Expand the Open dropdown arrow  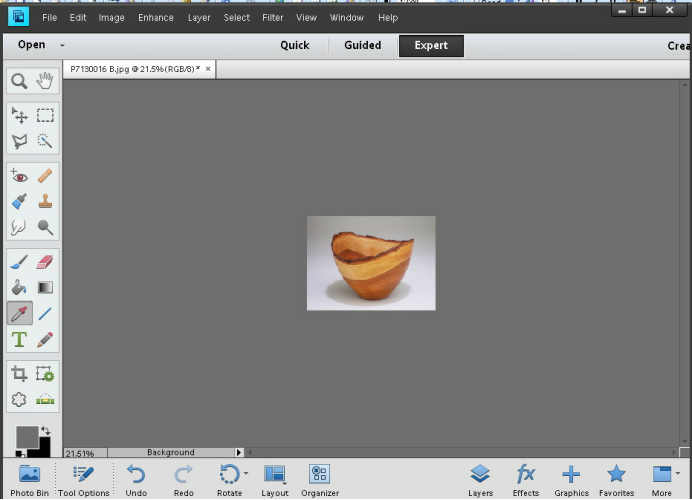[62, 45]
